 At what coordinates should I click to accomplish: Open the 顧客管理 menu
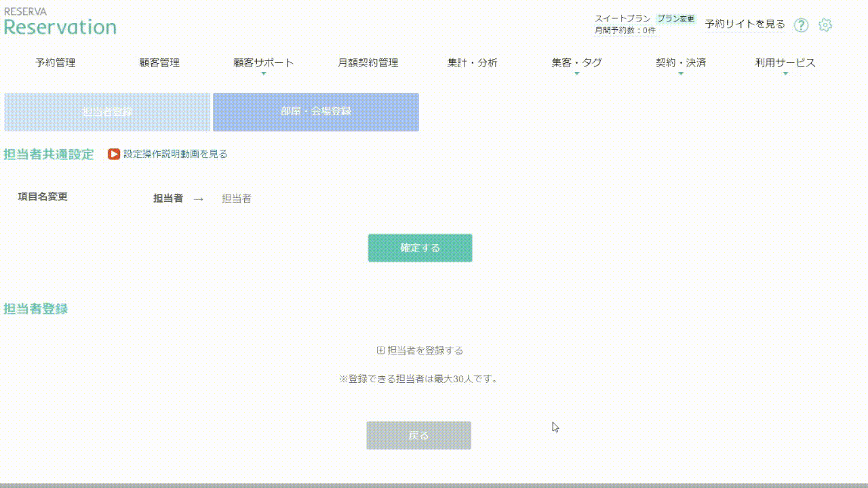click(159, 63)
